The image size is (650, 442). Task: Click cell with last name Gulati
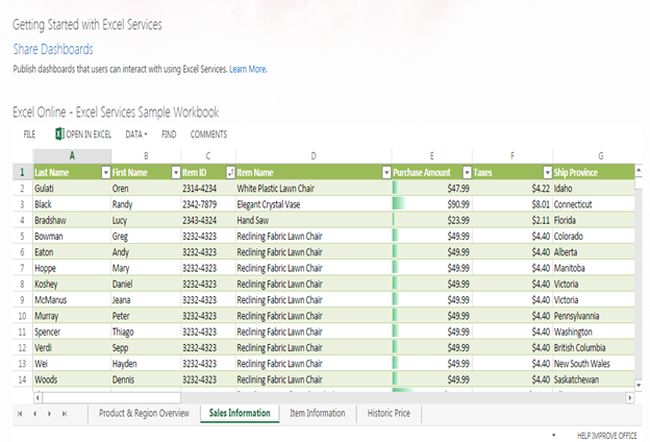click(72, 189)
